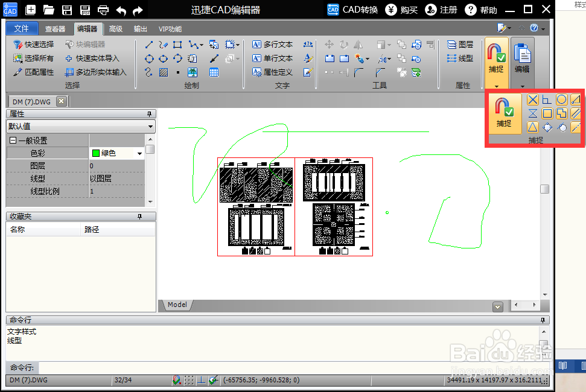The image size is (586, 392).
Task: Click the Rotate tool icon
Action: tap(344, 45)
